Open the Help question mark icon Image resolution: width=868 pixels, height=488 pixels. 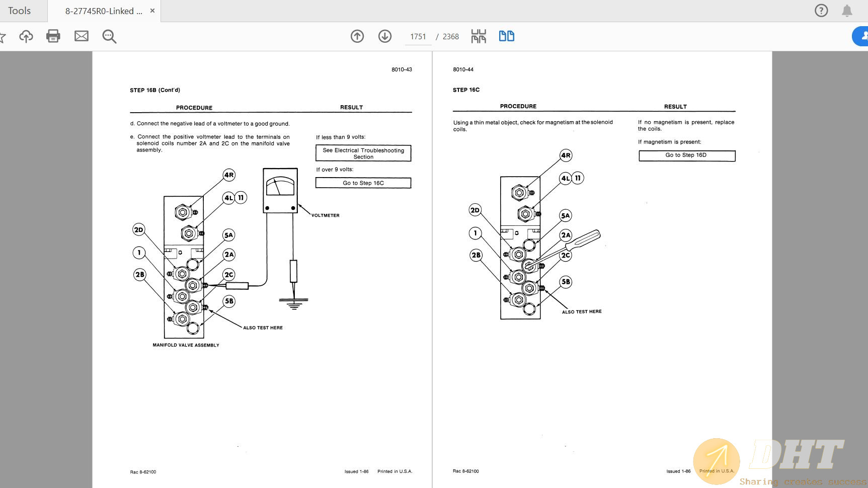pos(821,11)
